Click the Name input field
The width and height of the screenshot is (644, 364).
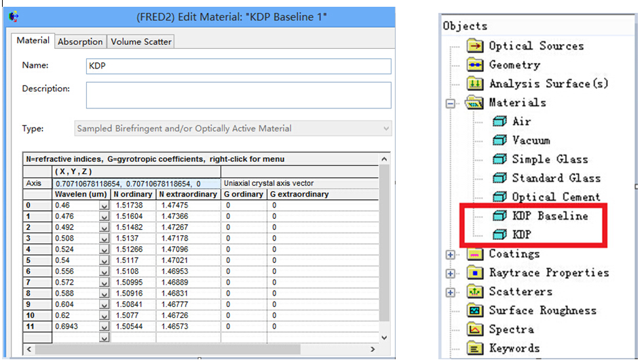[x=238, y=66]
